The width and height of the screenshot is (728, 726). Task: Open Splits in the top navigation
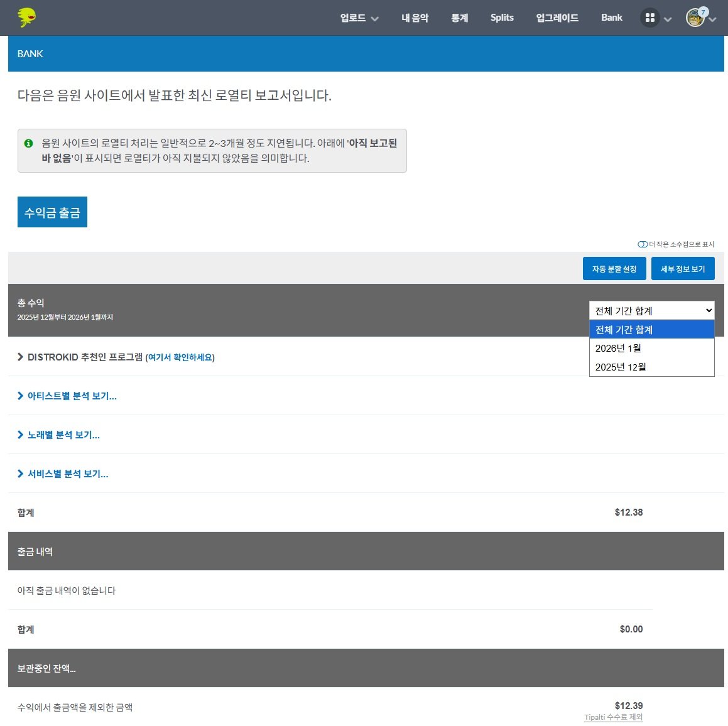[502, 18]
